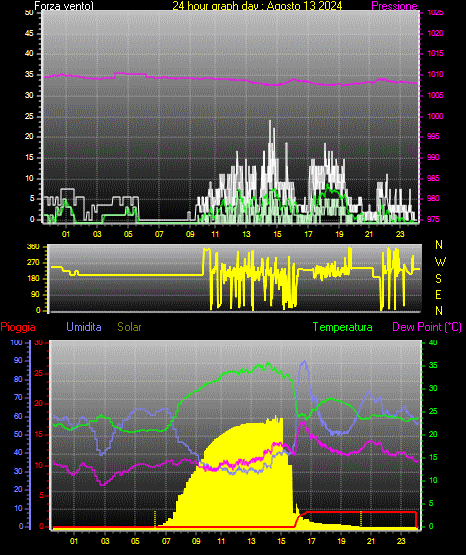Click the 100 humidity axis value
The height and width of the screenshot is (555, 466).
pyautogui.click(x=16, y=342)
